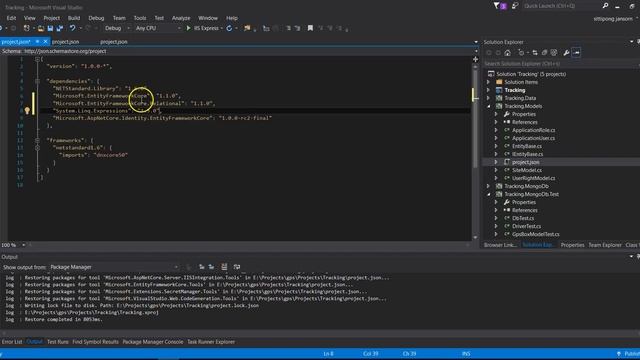Click Collapse All icon in Solution Explorer
The image size is (640, 360).
pos(544,53)
